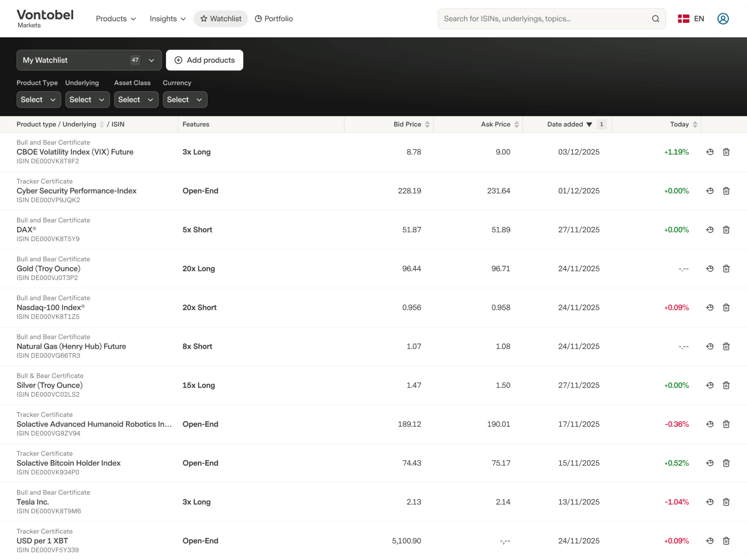Delete Silver (Troy Ounce) from watchlist

pyautogui.click(x=726, y=386)
